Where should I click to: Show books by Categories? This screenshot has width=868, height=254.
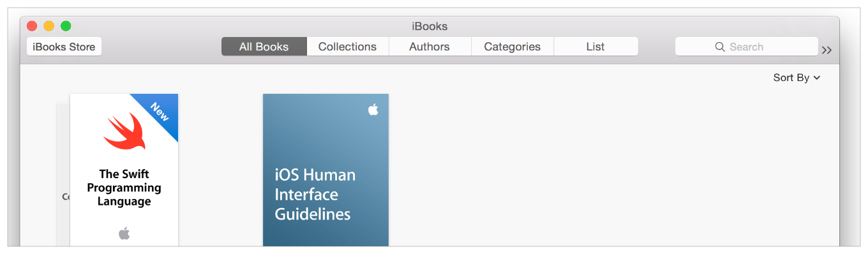point(513,47)
